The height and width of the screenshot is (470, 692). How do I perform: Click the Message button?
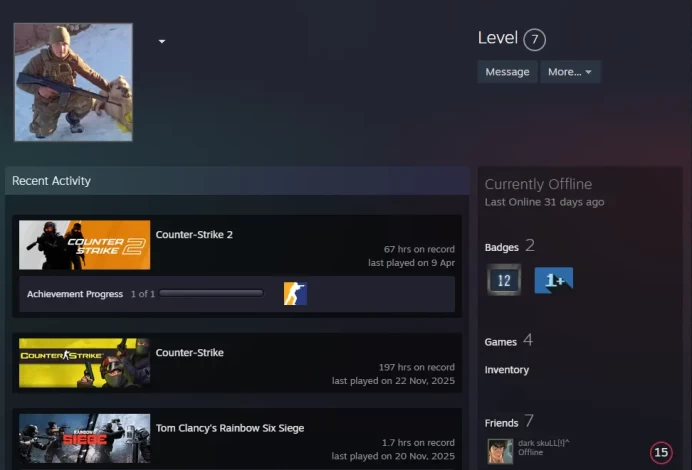point(507,72)
